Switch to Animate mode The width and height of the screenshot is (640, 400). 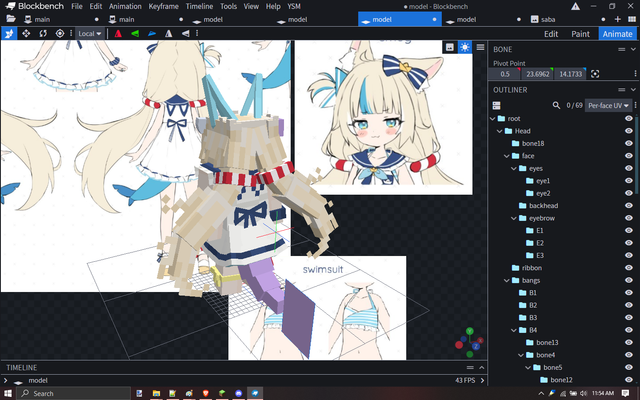[617, 34]
